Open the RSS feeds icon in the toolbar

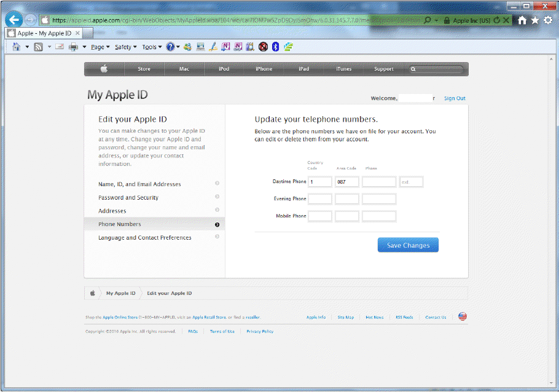click(38, 47)
